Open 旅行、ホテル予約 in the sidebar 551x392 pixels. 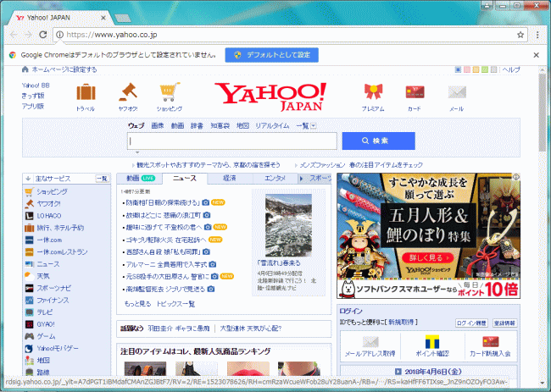pyautogui.click(x=60, y=228)
